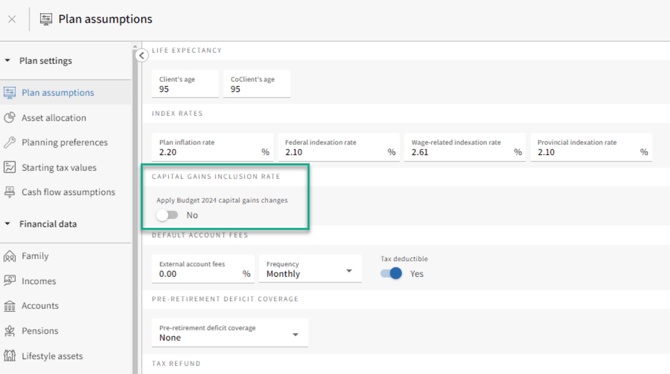
Task: Edit Provincial indexation rate field
Action: tap(591, 147)
